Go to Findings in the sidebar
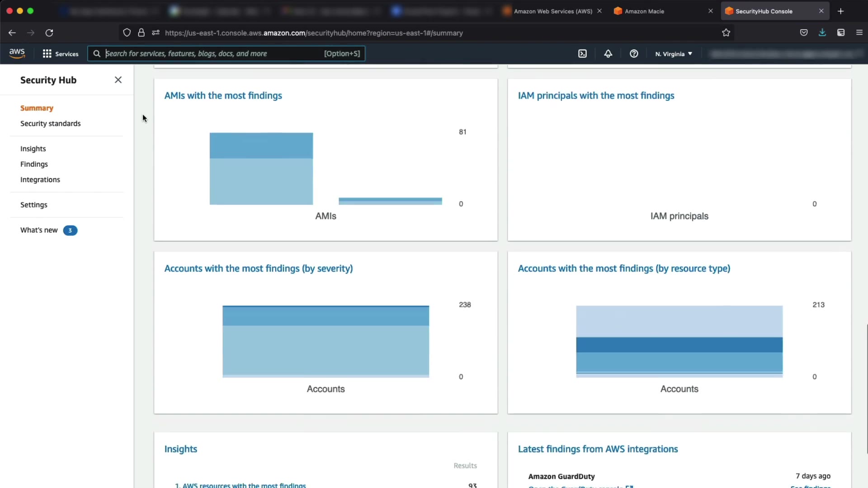 pos(34,164)
